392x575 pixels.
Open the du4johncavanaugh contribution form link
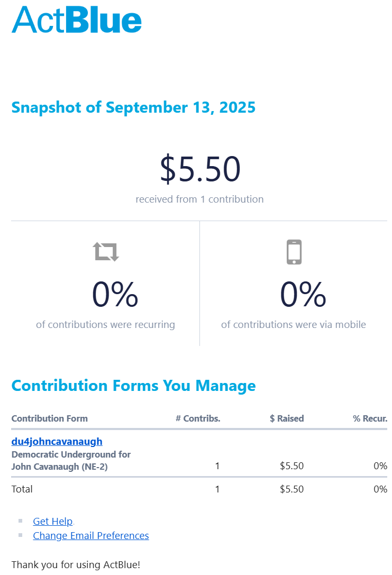point(57,441)
